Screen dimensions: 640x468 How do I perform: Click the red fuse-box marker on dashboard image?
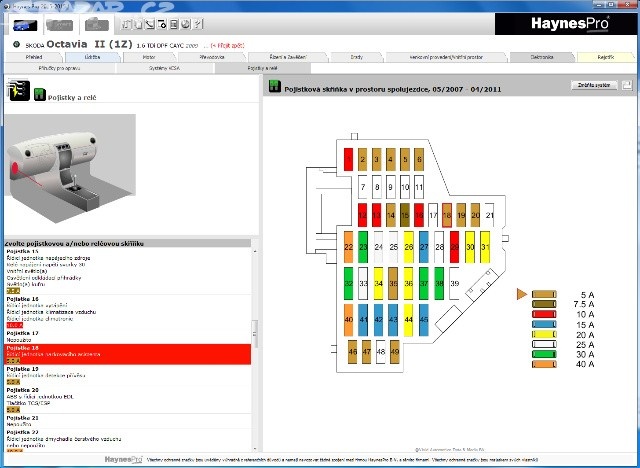click(x=16, y=167)
